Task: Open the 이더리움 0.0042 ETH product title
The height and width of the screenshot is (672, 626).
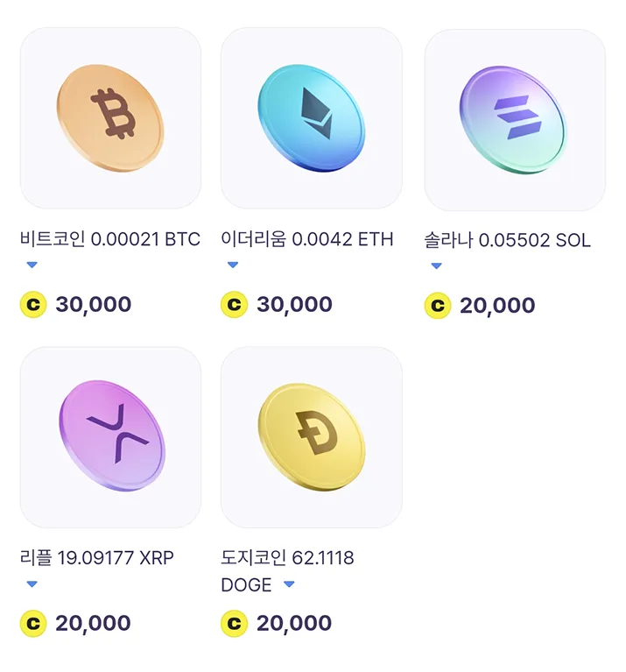Action: point(307,239)
